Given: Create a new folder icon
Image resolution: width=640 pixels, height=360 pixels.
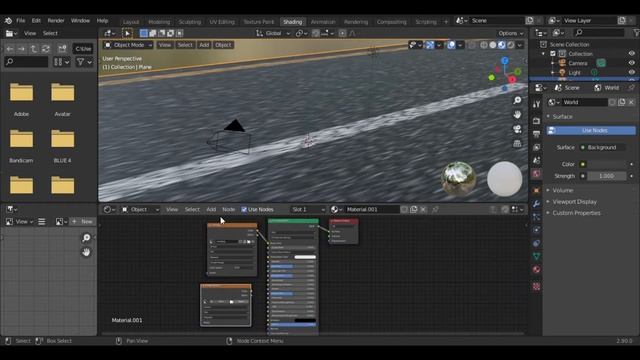Looking at the screenshot, I should [x=62, y=49].
